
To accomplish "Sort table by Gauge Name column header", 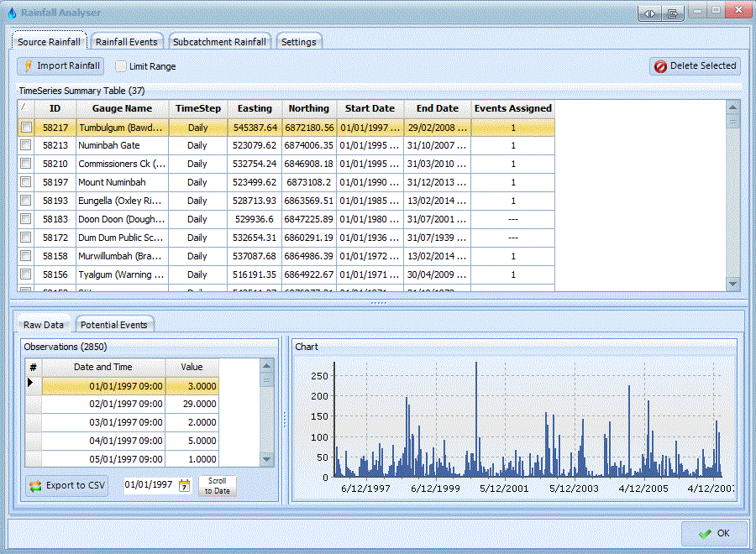I will 122,108.
